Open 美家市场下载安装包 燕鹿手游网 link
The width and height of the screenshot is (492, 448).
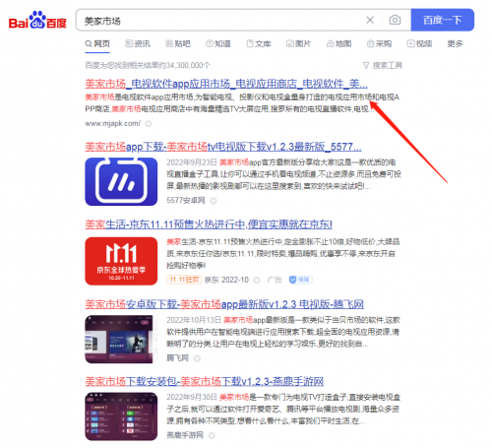[204, 381]
